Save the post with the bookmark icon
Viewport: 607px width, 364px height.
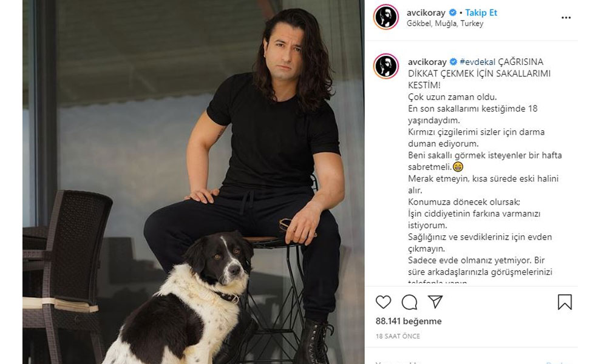click(565, 302)
